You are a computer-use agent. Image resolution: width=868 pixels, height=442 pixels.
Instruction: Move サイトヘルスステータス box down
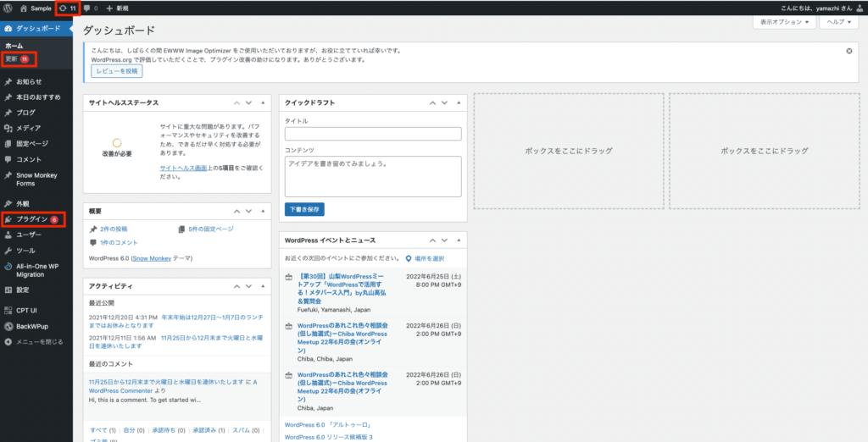248,103
